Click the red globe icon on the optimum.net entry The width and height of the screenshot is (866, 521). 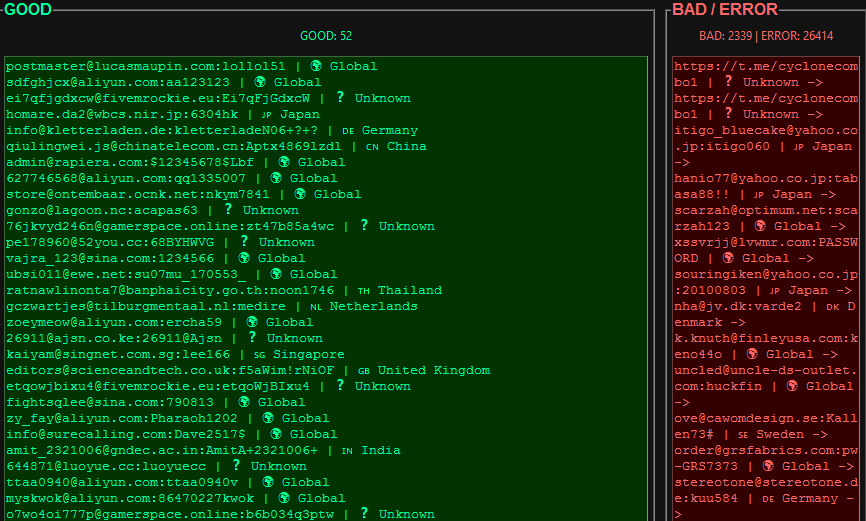pyautogui.click(x=761, y=227)
